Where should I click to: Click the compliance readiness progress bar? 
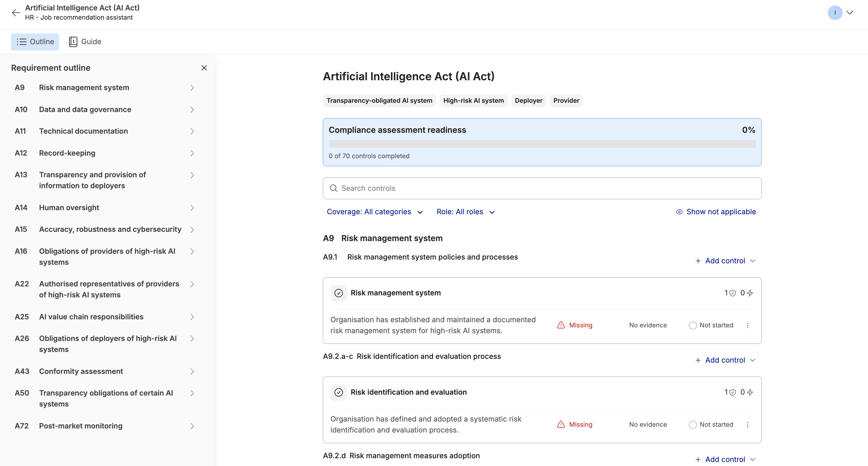[542, 144]
